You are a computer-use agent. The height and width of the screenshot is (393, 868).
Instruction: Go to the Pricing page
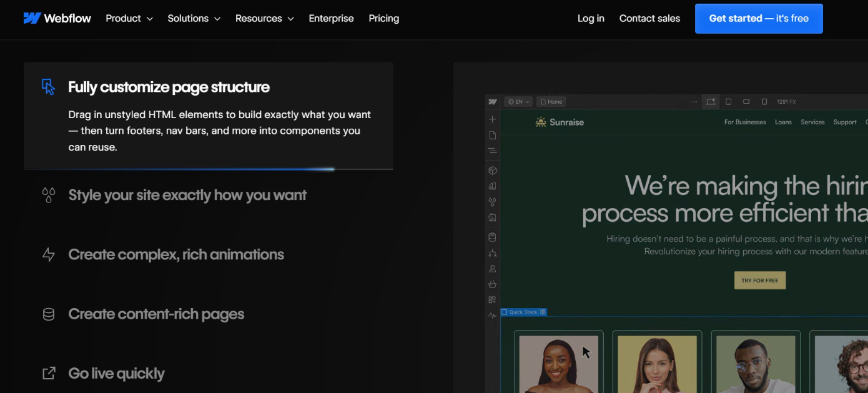[x=383, y=18]
